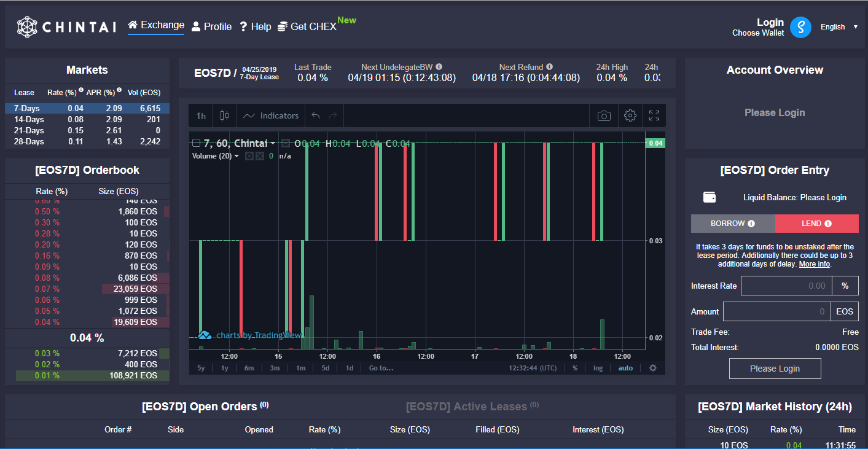Viewport: 868px width, 449px height.
Task: Set chart range to 5d
Action: 326,368
